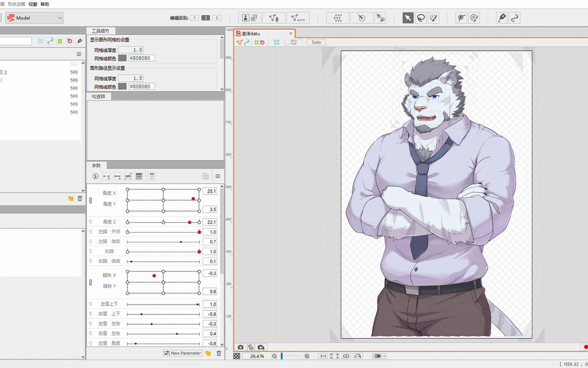Click the path display color swatch
Viewport: 588px width, 368px height.
[x=122, y=86]
